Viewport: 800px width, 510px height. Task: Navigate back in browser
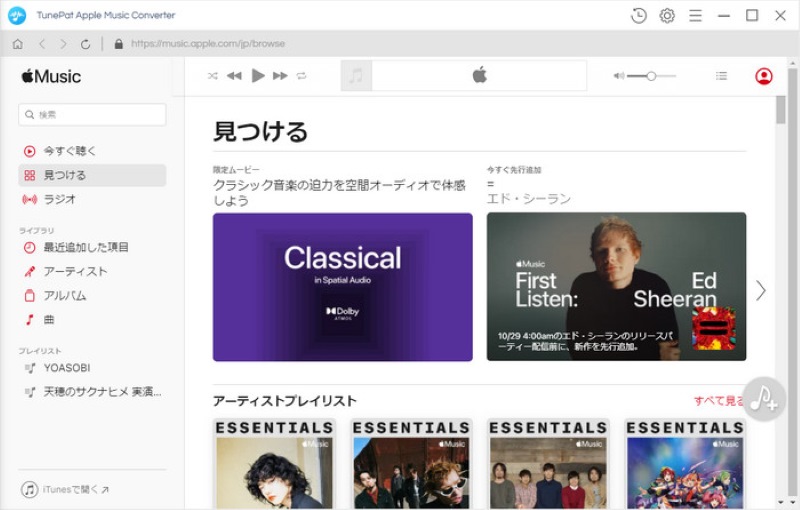coord(42,44)
